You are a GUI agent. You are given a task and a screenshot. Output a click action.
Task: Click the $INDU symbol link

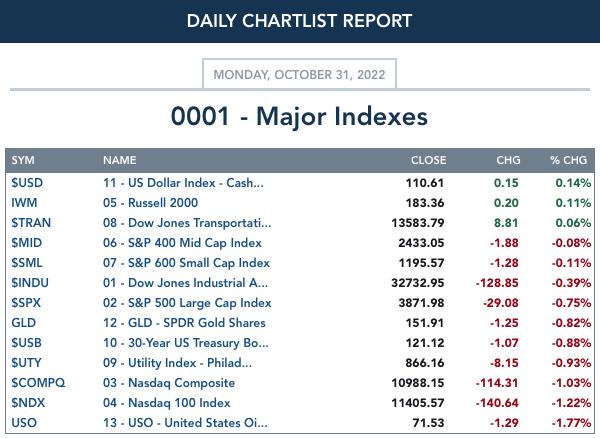tap(30, 283)
